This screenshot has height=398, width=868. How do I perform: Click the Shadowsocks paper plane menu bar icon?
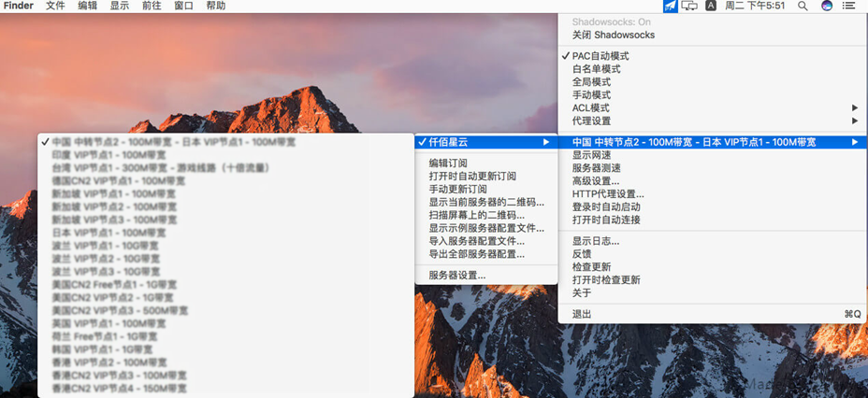(x=670, y=6)
